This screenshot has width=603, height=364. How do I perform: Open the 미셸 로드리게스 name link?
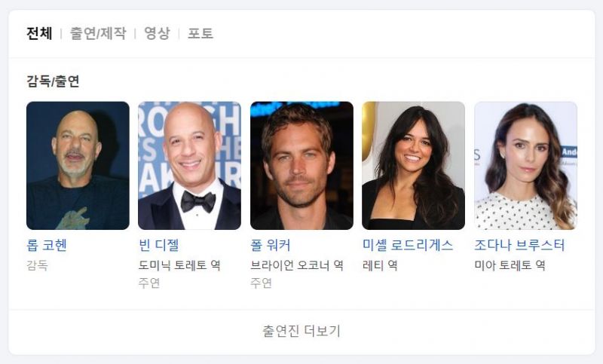[408, 245]
